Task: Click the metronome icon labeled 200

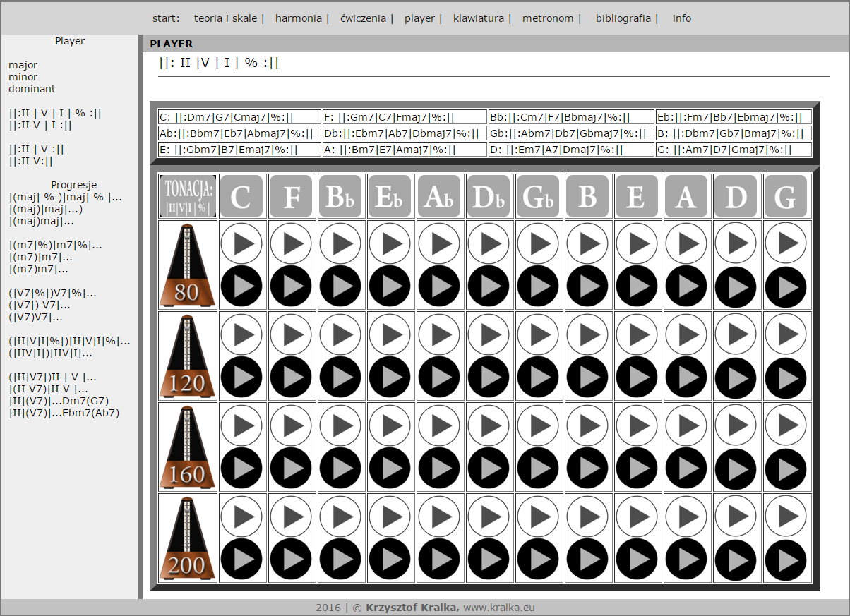Action: (x=187, y=538)
